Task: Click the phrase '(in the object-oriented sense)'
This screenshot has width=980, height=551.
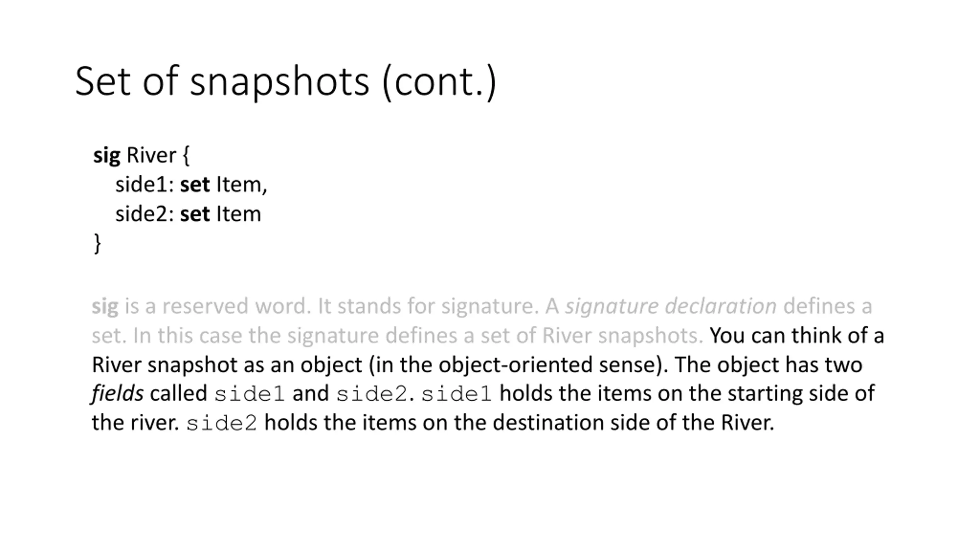Action: (x=518, y=365)
